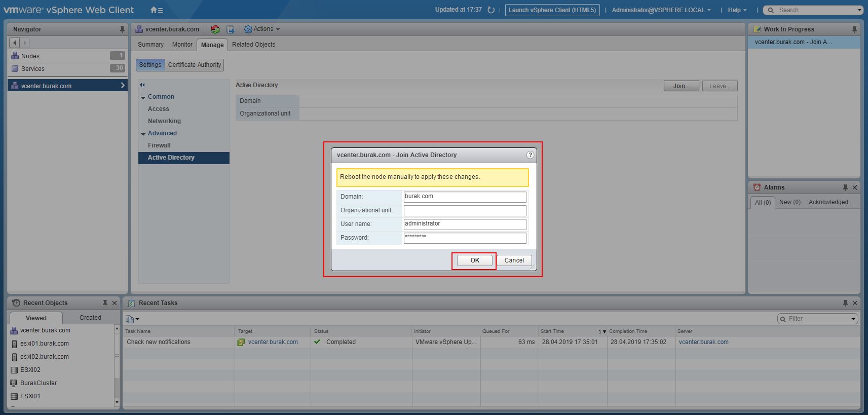This screenshot has height=415, width=868.
Task: Expand the search box dropdown arrow
Action: coord(859,10)
